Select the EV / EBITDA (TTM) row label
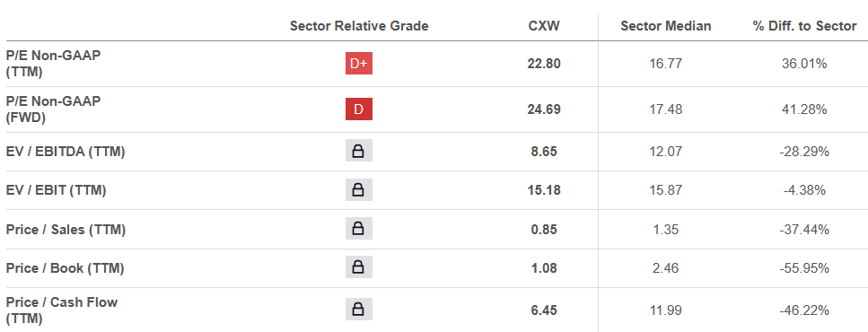868x332 pixels. [x=66, y=152]
